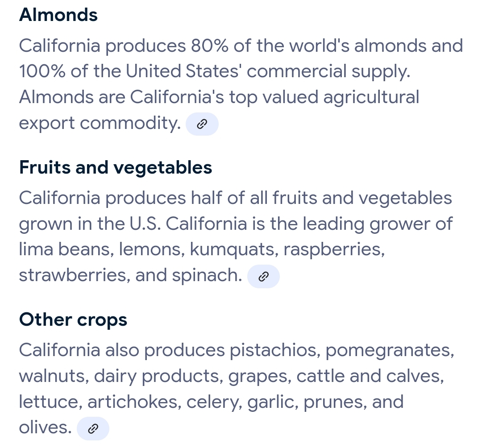Click the word 'artichokes'
Image resolution: width=482 pixels, height=448 pixels.
pos(134,402)
